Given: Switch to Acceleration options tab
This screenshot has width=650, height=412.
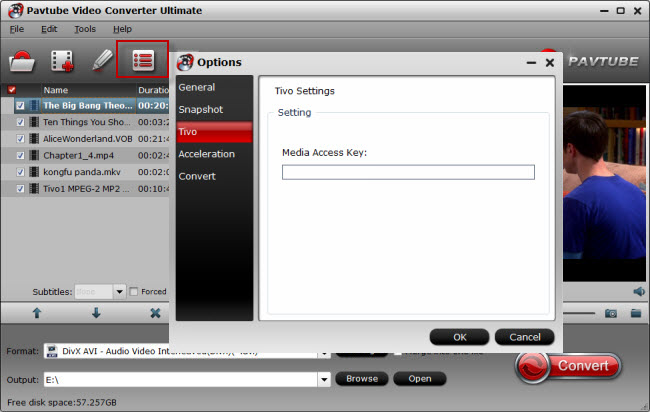Looking at the screenshot, I should [214, 154].
